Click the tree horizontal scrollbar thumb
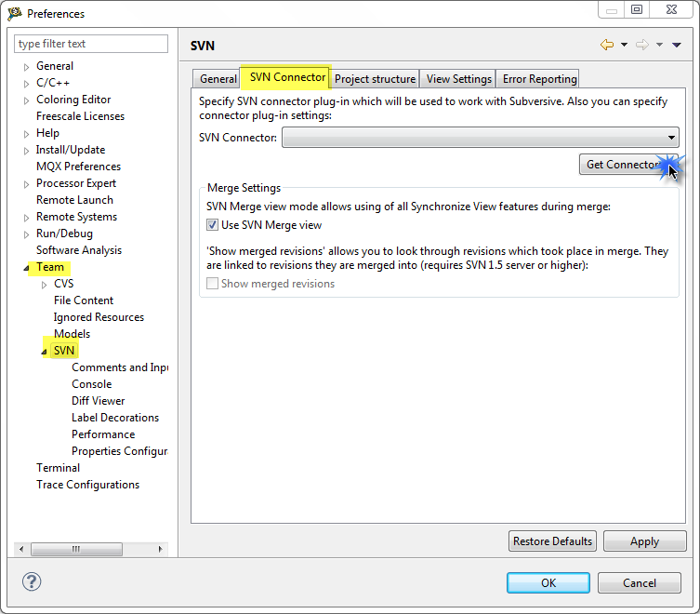Viewport: 700px width, 614px height. pos(76,549)
